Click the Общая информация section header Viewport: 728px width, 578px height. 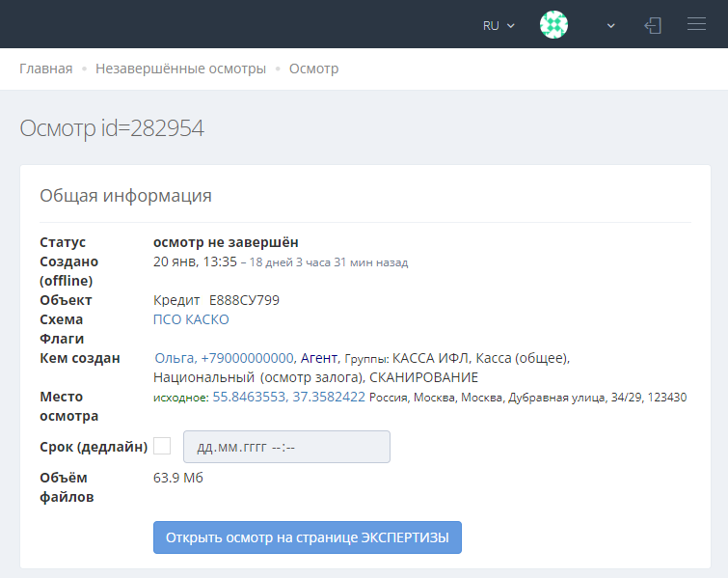tap(125, 196)
